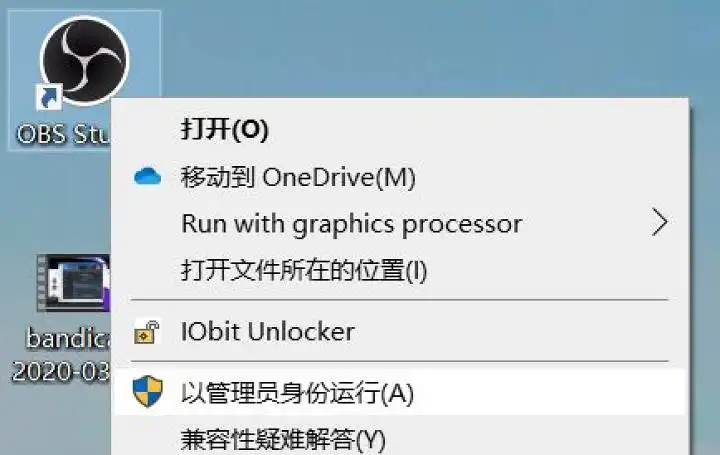This screenshot has height=455, width=720.
Task: Expand the graphics processor submenu arrow
Action: [x=658, y=223]
